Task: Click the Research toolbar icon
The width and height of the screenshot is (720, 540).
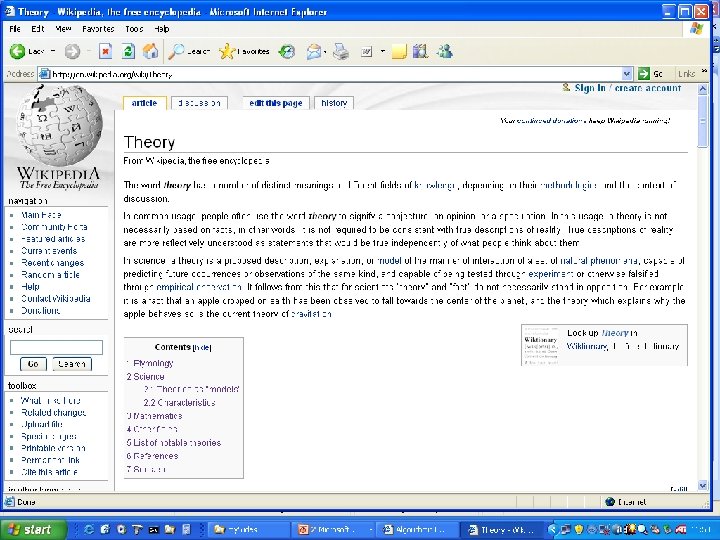Action: click(x=420, y=51)
